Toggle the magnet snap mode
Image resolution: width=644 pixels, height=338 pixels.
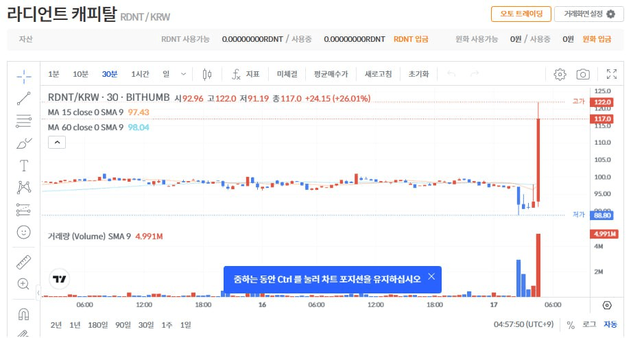tap(24, 314)
